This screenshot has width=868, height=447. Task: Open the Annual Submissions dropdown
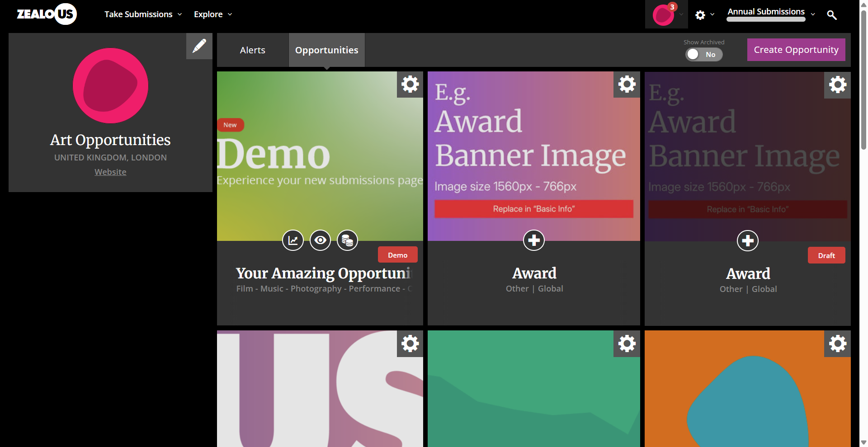771,14
